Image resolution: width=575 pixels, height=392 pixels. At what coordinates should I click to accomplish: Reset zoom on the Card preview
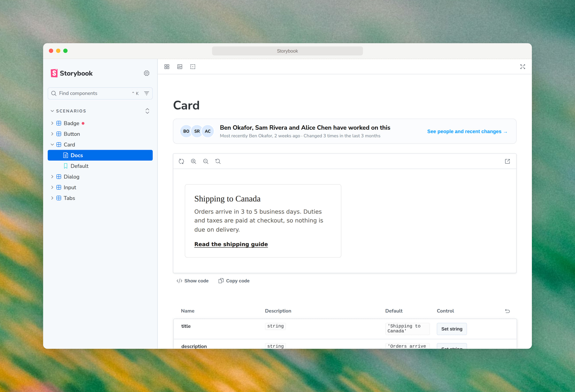click(x=218, y=161)
